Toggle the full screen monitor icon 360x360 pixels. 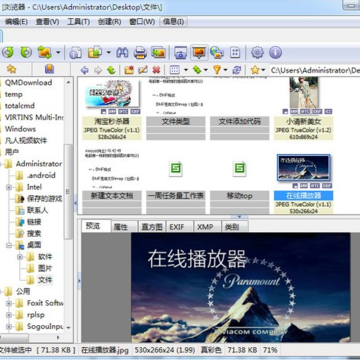(x=199, y=52)
